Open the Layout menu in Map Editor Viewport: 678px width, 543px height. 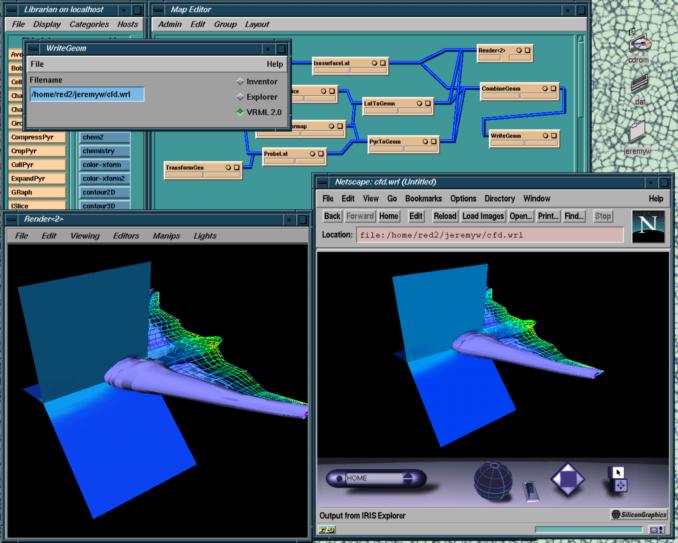pos(257,23)
